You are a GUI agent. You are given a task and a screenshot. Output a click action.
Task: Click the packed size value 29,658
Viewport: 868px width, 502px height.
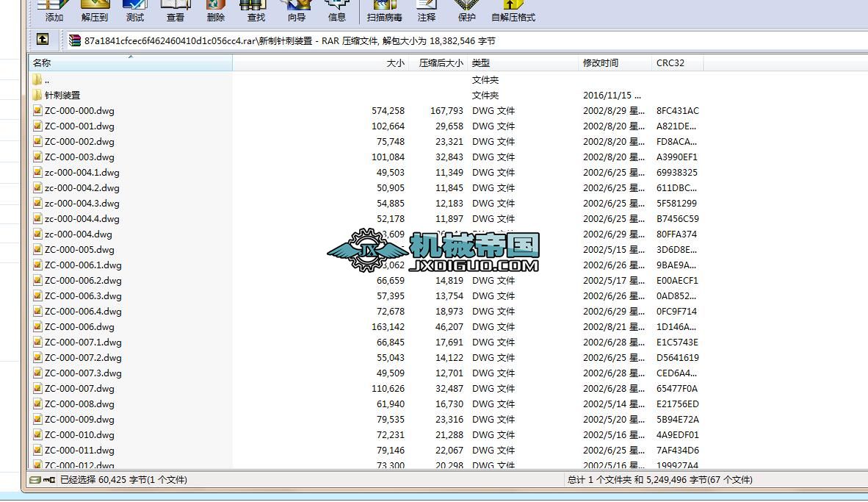(x=449, y=126)
